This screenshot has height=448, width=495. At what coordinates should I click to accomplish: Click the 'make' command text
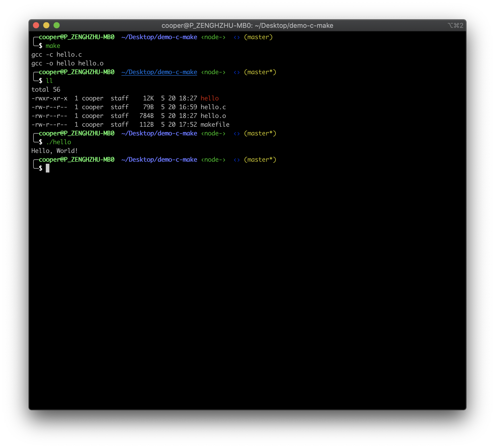click(x=53, y=46)
